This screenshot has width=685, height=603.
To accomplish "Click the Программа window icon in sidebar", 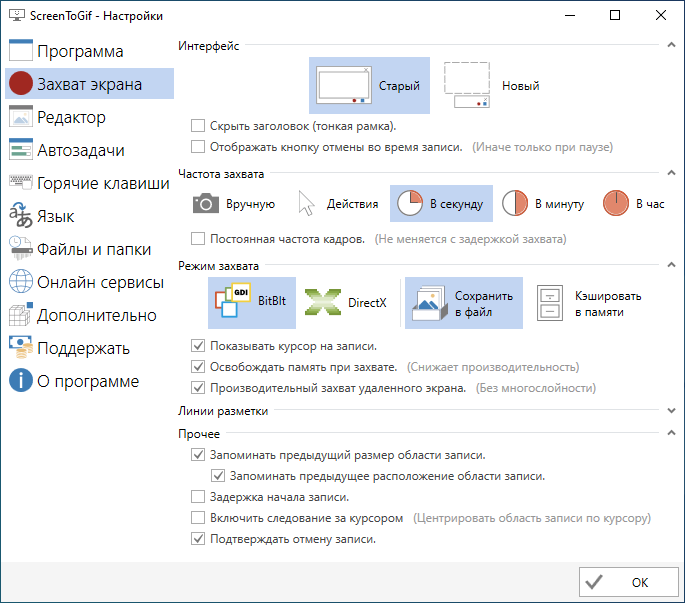I will coord(21,50).
